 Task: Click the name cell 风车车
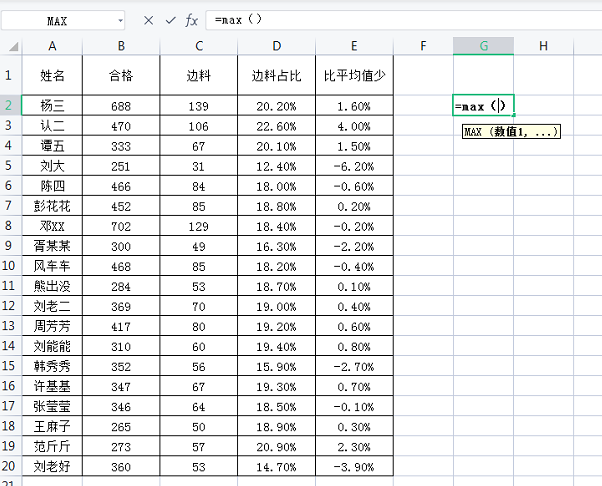(52, 266)
